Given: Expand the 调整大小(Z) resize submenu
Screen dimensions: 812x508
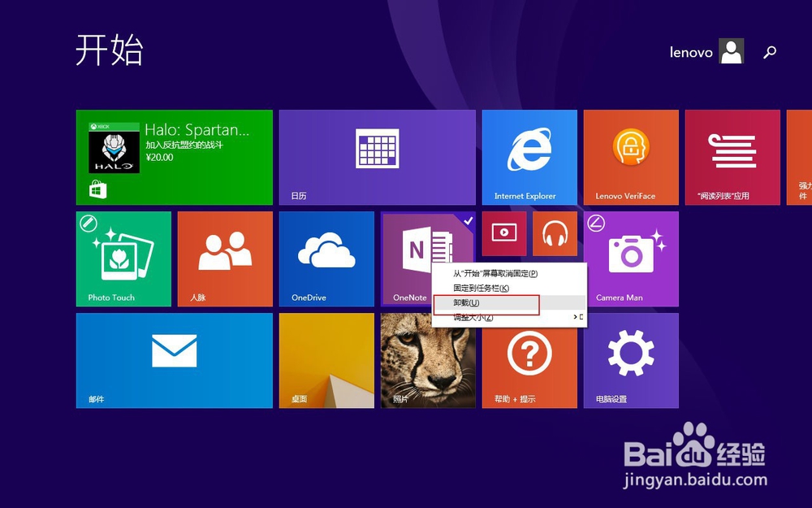Looking at the screenshot, I should [509, 317].
